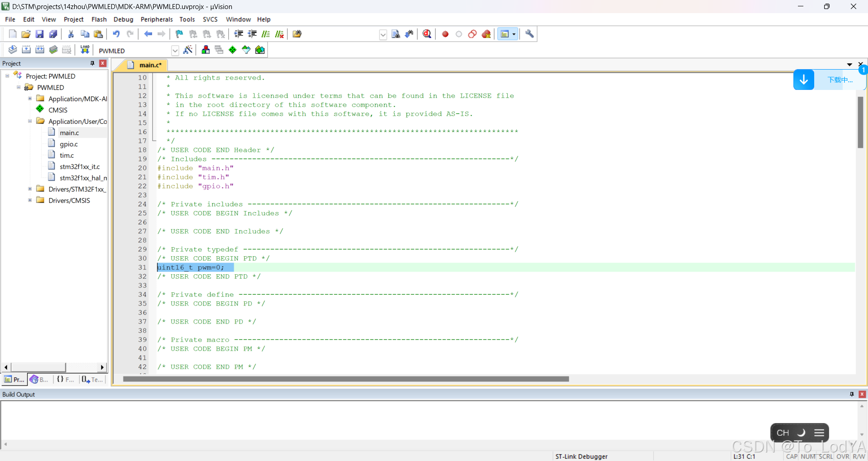Screen dimensions: 868x461
Task: Switch to the Books tab in the Project panel
Action: coord(39,380)
